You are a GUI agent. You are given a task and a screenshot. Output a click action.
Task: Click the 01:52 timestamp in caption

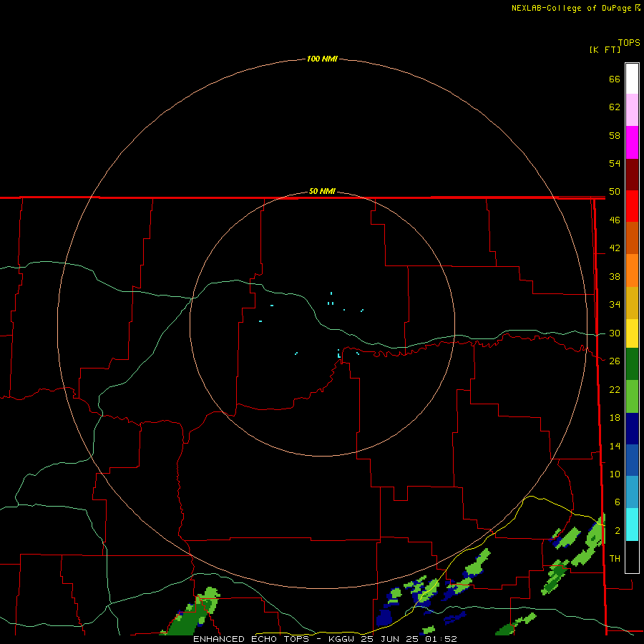[x=441, y=639]
